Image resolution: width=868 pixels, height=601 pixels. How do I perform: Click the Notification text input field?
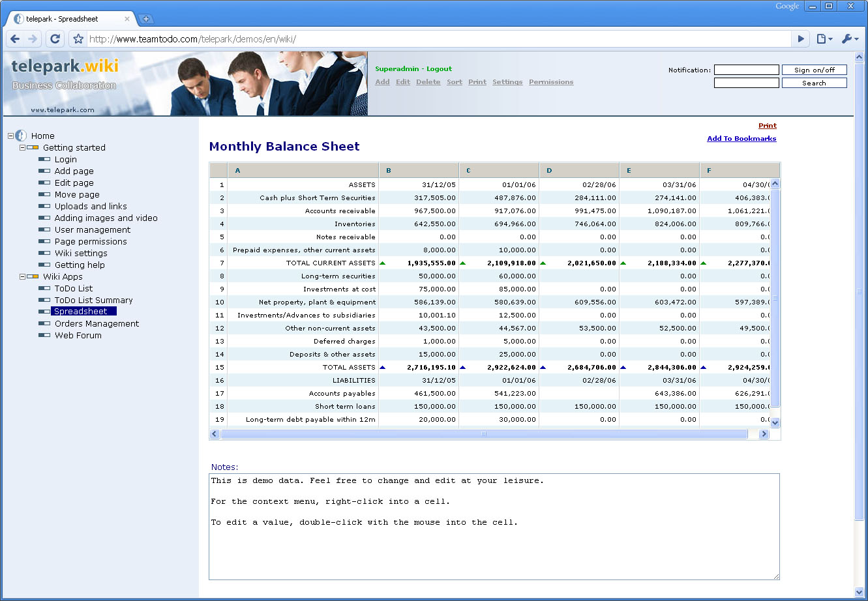746,70
